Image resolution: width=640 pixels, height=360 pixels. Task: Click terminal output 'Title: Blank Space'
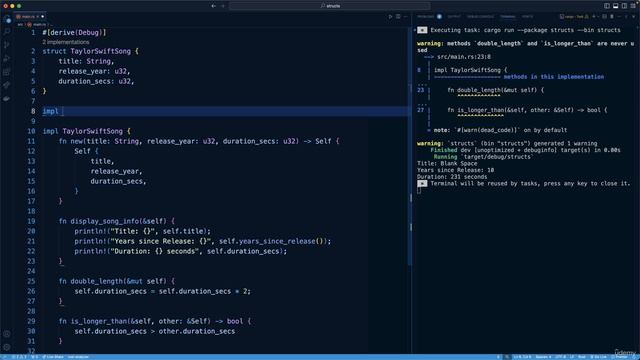pos(447,163)
